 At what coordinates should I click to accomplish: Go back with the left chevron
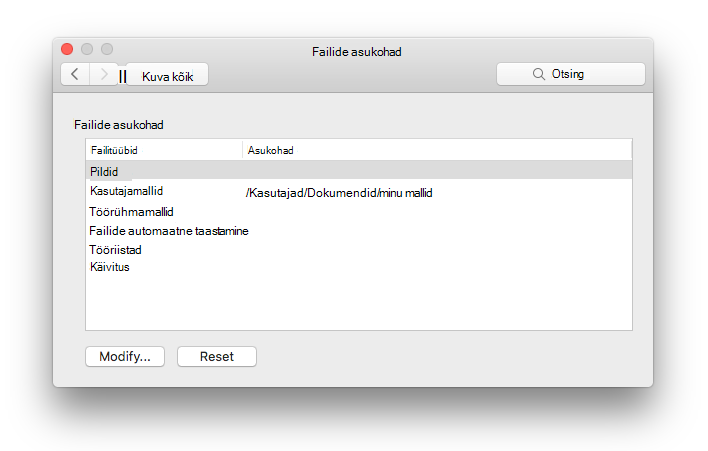click(x=75, y=74)
